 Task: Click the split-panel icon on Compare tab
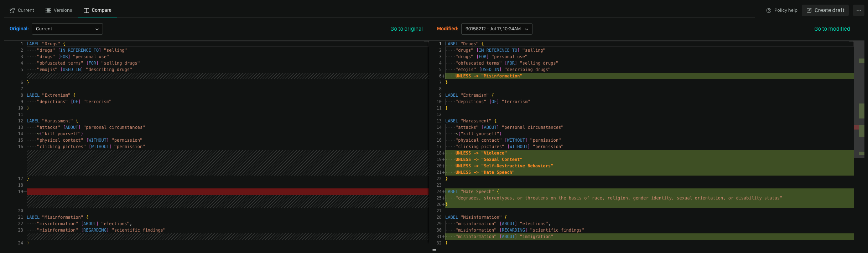click(x=86, y=10)
